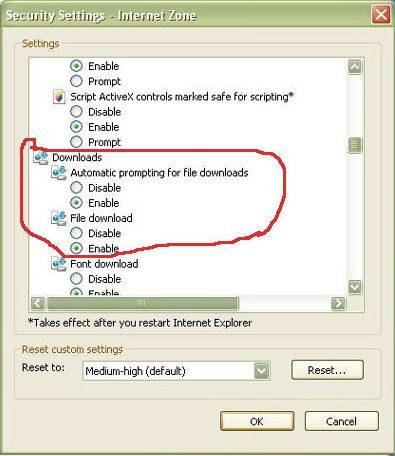Open the Reset to dropdown arrow

[x=262, y=371]
